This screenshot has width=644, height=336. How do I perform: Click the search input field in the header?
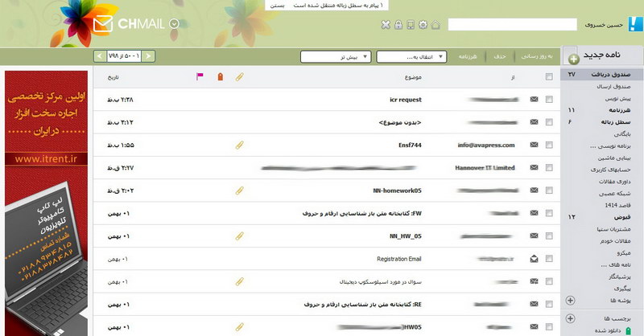(512, 25)
